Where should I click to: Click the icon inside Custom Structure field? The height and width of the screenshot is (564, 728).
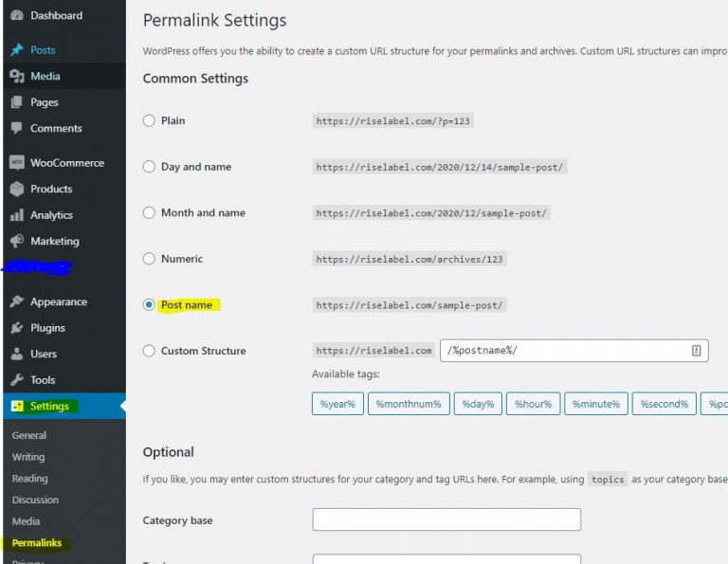pos(696,351)
